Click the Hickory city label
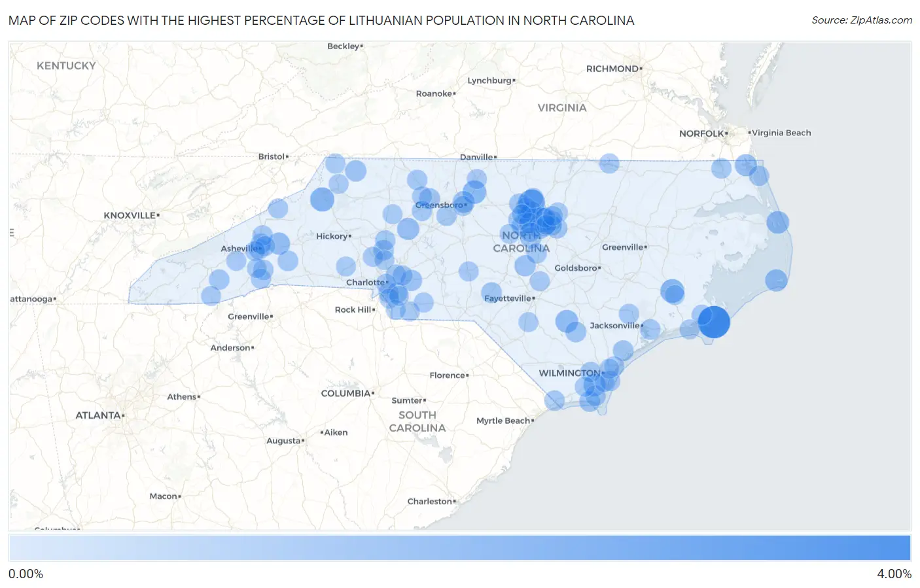The image size is (920, 588). click(332, 236)
